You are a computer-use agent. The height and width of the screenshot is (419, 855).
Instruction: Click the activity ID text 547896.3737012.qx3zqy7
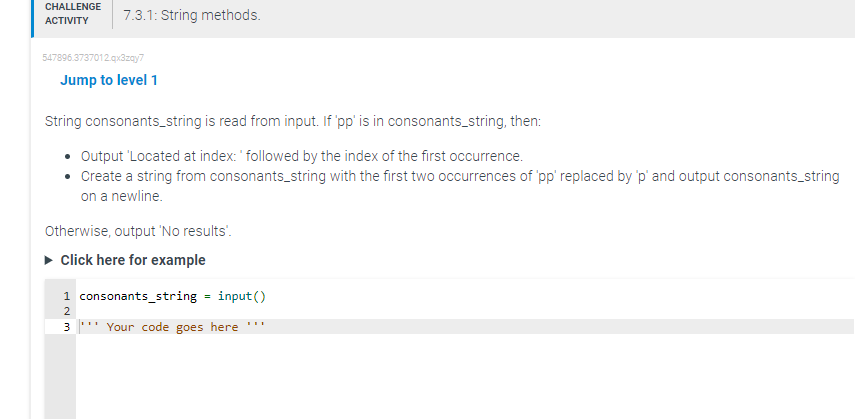93,57
